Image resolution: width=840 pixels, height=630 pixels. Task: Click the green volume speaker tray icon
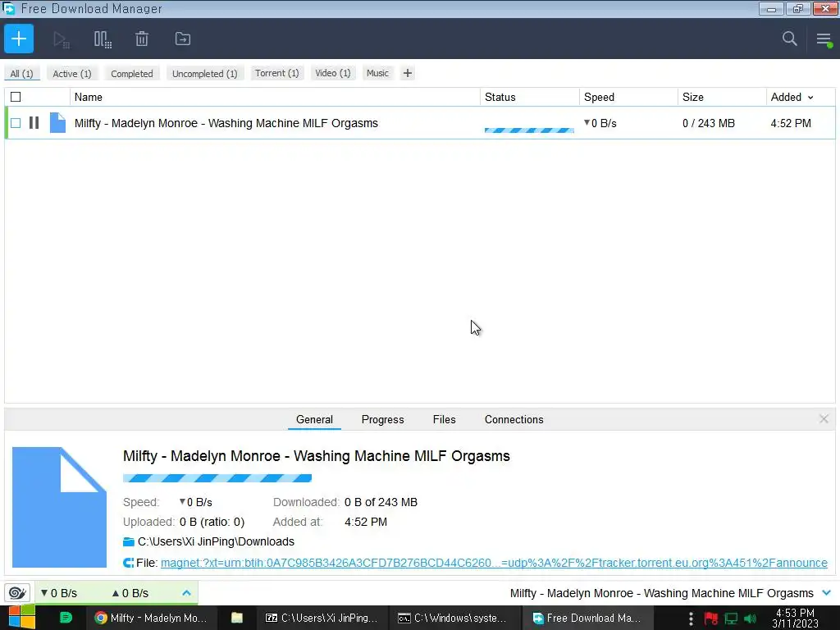click(x=750, y=619)
